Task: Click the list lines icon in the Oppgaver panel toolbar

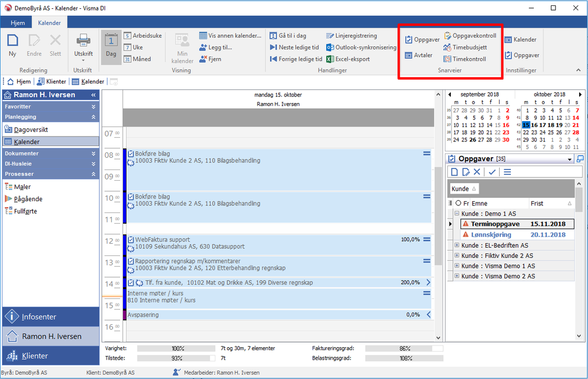Action: pos(507,172)
